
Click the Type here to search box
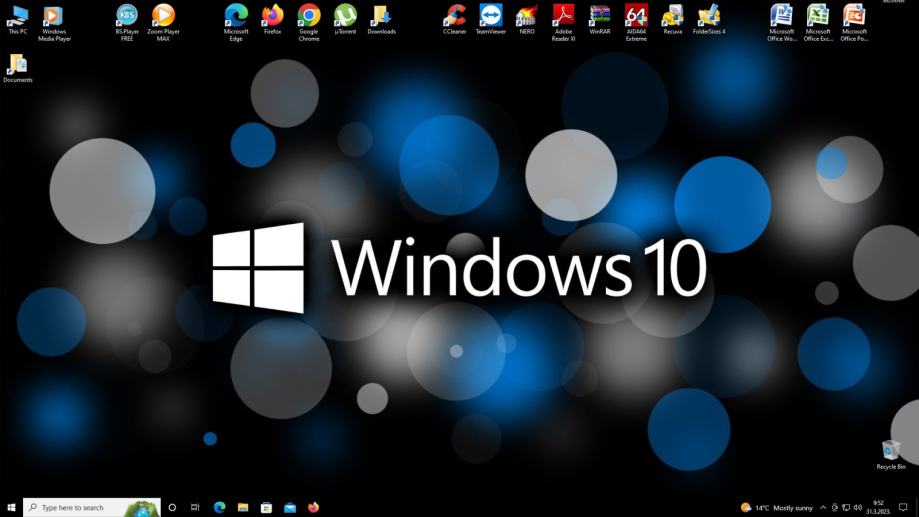tap(92, 508)
